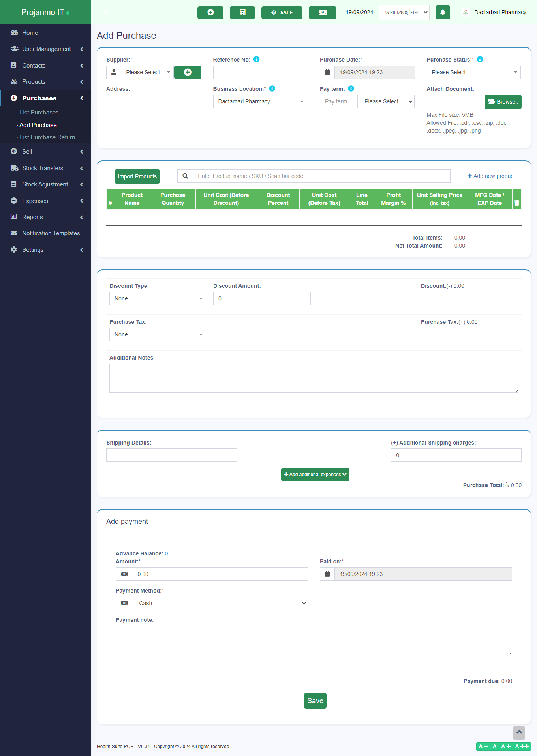Viewport: 537px width, 756px height.
Task: Click the Pay term info icon
Action: (351, 88)
